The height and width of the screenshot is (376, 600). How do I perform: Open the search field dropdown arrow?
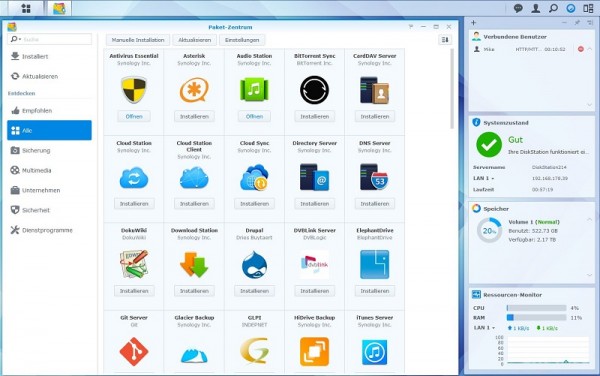coord(19,39)
